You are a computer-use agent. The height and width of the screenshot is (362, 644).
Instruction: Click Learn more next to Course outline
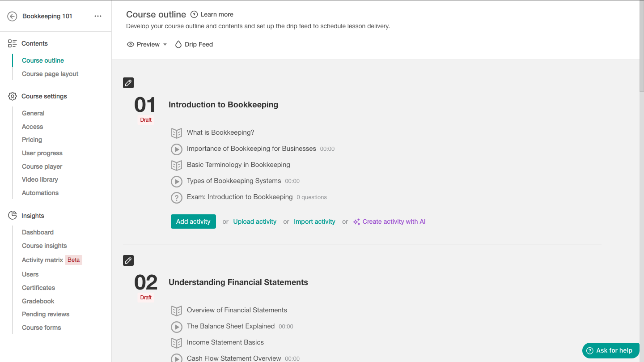tap(216, 14)
